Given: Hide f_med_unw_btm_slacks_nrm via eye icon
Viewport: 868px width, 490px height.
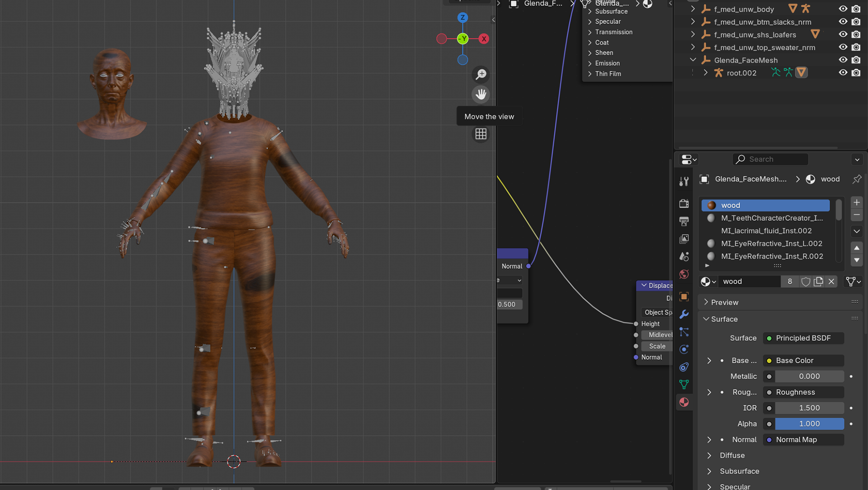Looking at the screenshot, I should point(843,22).
